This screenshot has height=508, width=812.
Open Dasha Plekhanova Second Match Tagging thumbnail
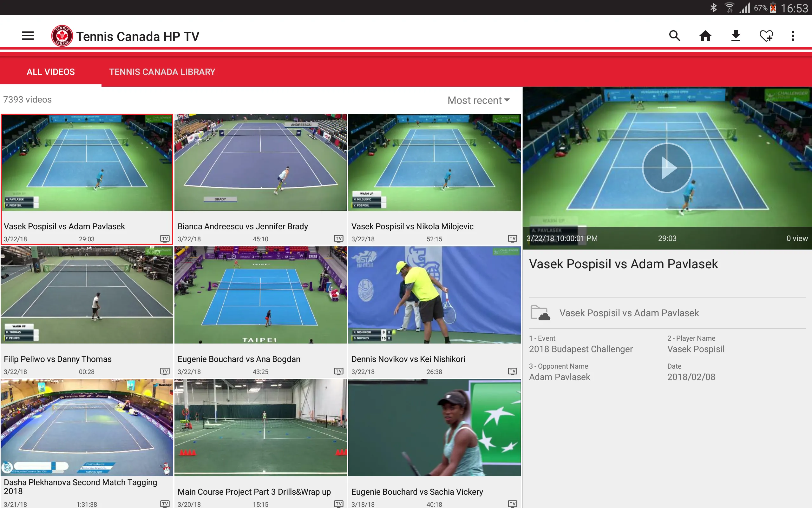click(x=87, y=427)
